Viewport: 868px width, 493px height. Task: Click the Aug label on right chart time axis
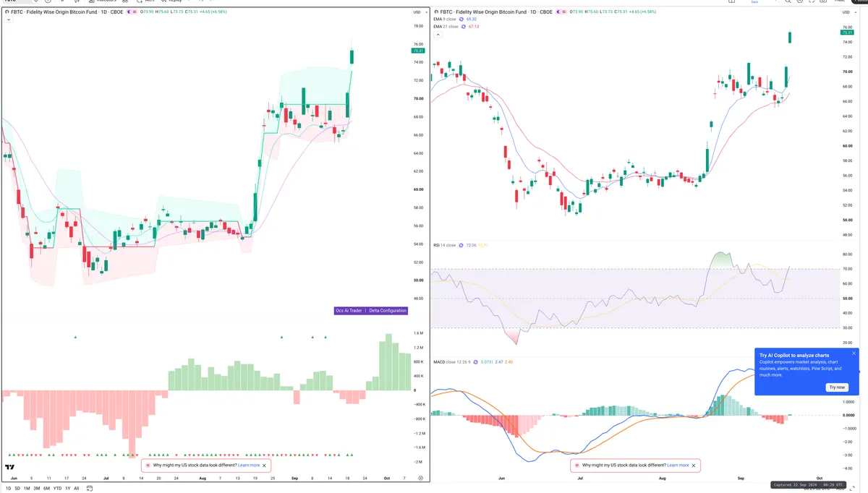663,479
